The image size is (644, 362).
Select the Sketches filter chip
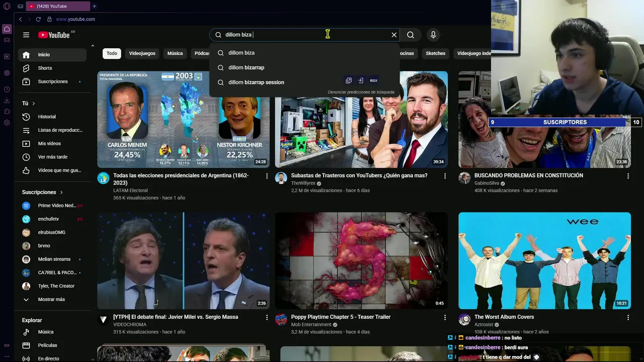pos(436,53)
